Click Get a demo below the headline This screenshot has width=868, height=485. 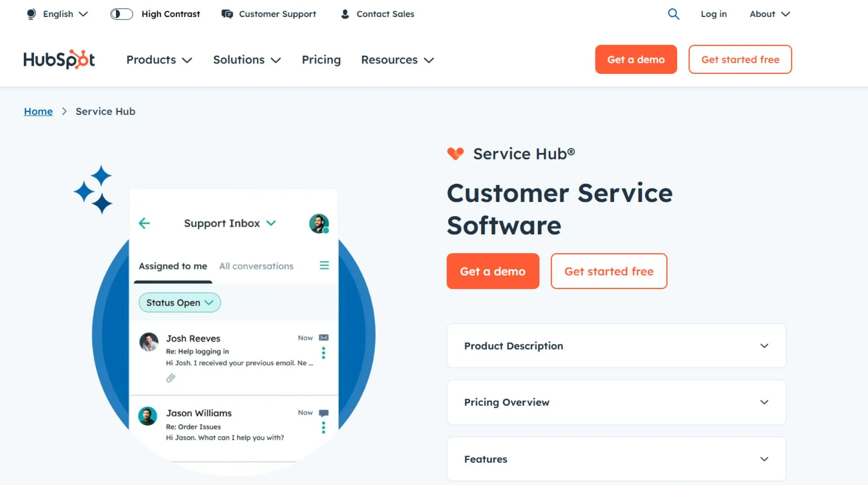tap(493, 271)
